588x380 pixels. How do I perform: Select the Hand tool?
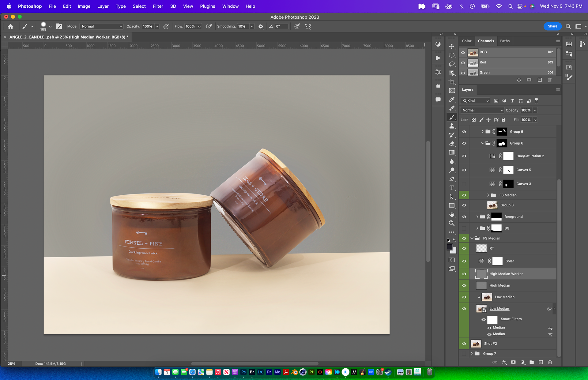coord(452,214)
